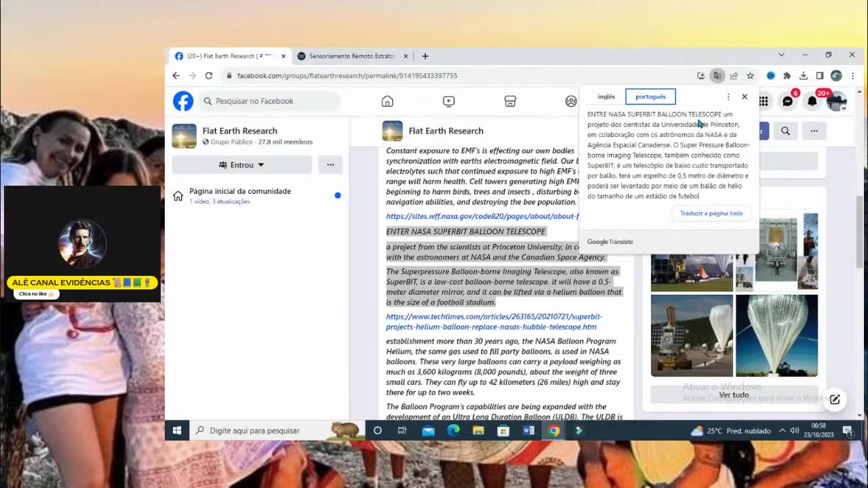
Task: Click the share page icon in address bar
Action: pyautogui.click(x=734, y=75)
